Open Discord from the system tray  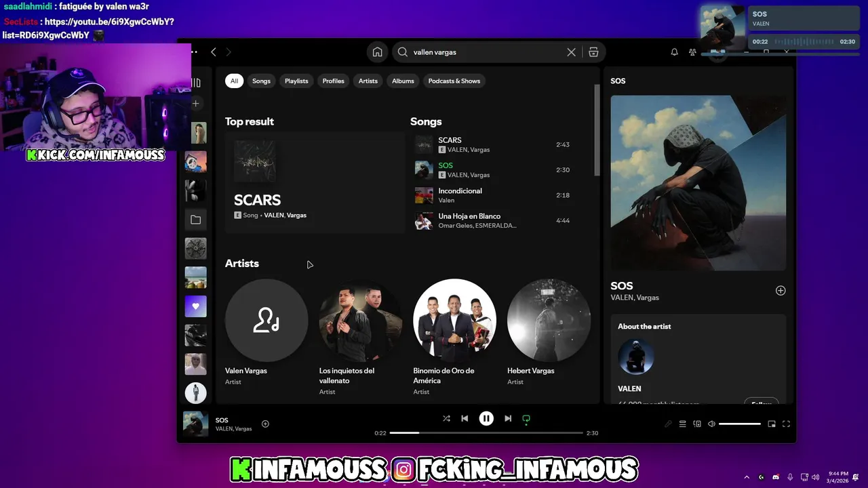tap(776, 477)
